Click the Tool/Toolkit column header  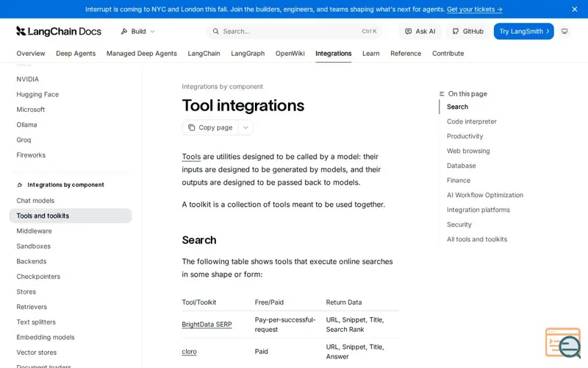click(x=199, y=302)
